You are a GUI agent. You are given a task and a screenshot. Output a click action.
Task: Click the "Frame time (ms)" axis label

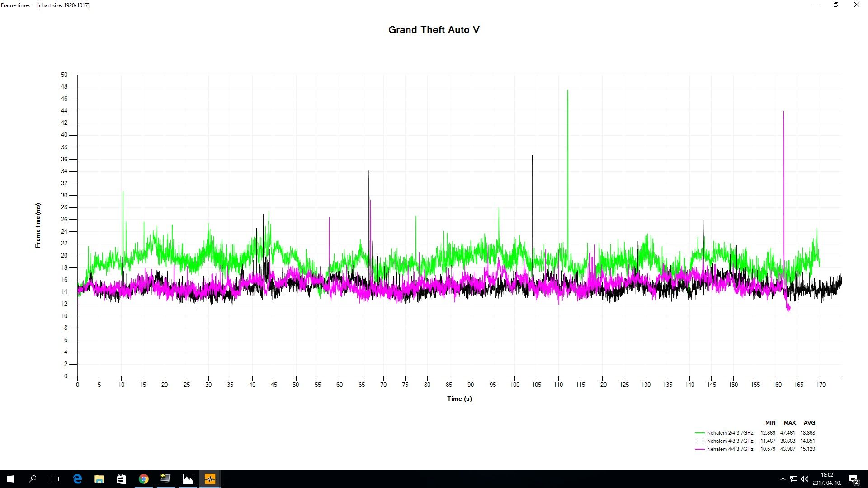click(38, 225)
